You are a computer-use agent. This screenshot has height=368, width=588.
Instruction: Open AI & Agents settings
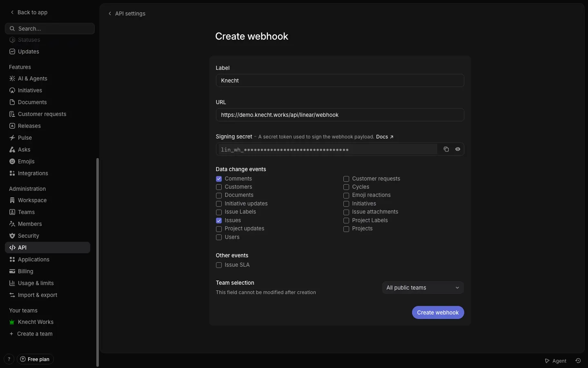[47, 78]
